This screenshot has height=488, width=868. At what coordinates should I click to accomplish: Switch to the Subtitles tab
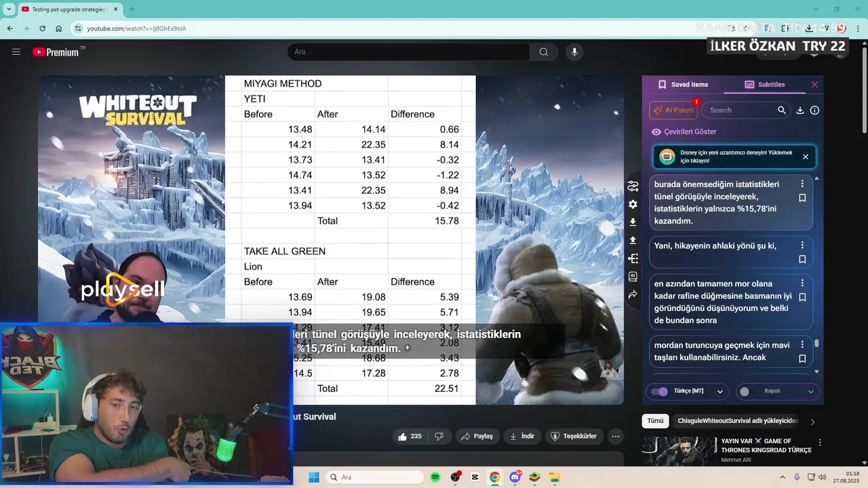tap(764, 85)
